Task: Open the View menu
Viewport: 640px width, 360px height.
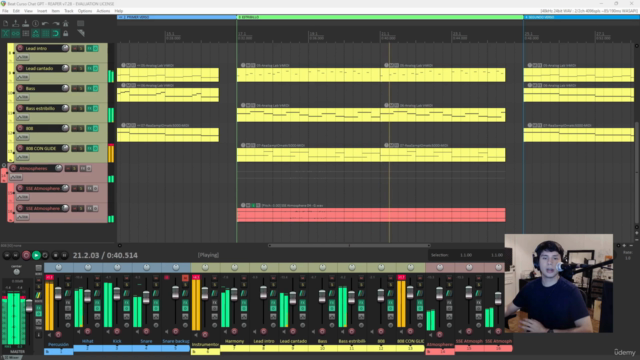Action: [28, 11]
